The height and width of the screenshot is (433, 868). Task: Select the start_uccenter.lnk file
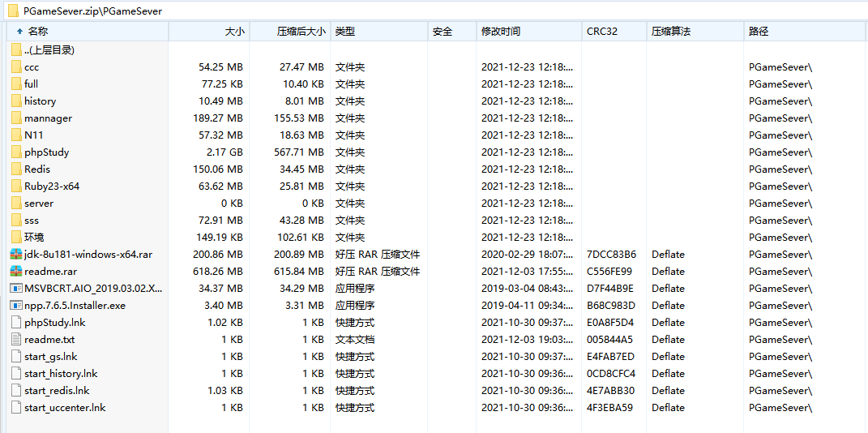[x=65, y=407]
